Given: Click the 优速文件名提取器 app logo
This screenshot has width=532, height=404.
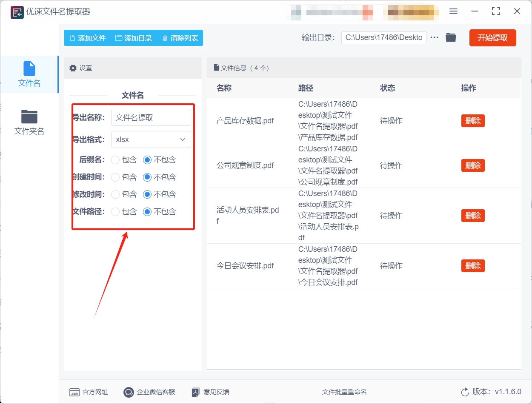Looking at the screenshot, I should coord(17,12).
